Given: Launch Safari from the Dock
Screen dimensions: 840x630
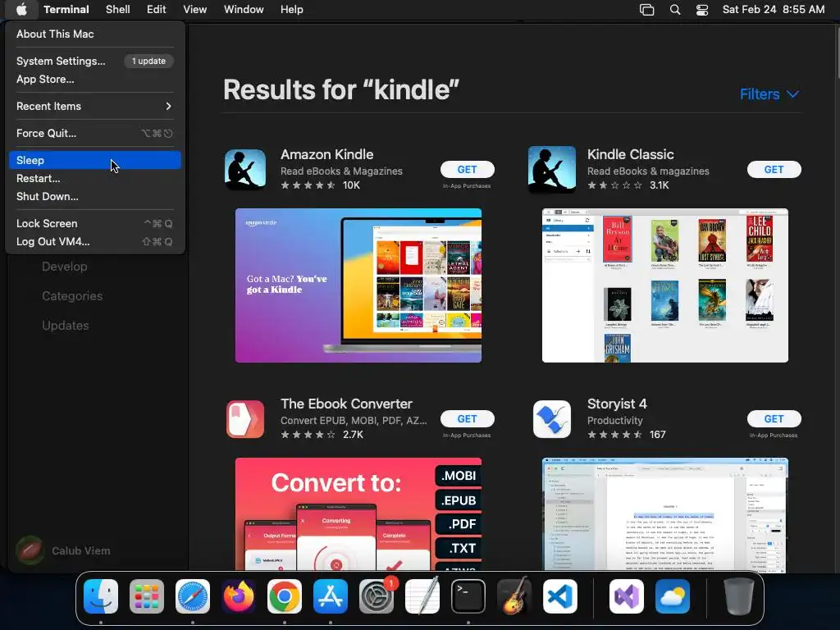Looking at the screenshot, I should (193, 596).
